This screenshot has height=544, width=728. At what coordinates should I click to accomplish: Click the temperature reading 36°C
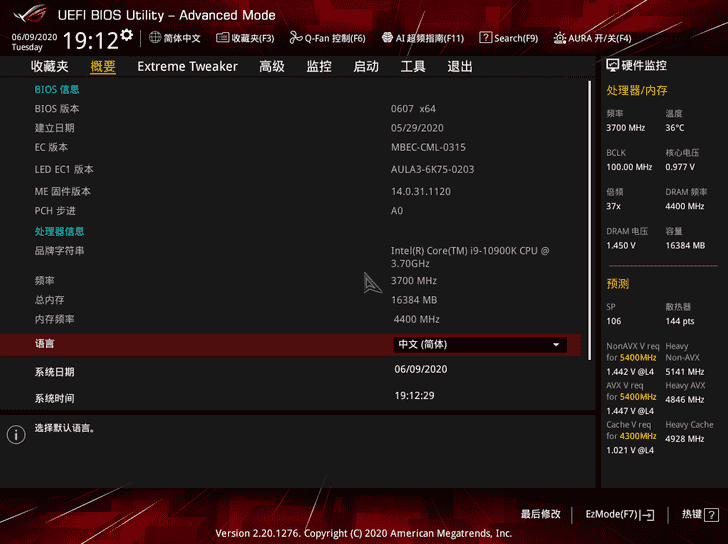(675, 128)
